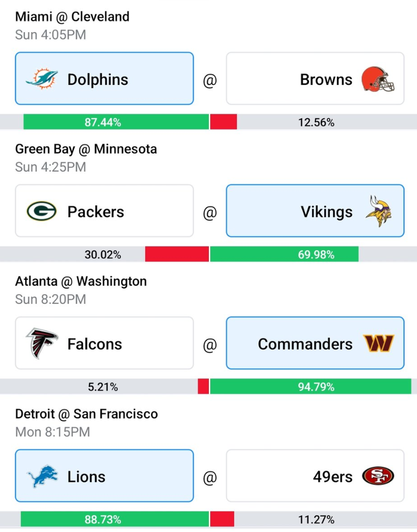Click the 94.79% Commanders pick bar
417x532 pixels.
click(x=311, y=387)
